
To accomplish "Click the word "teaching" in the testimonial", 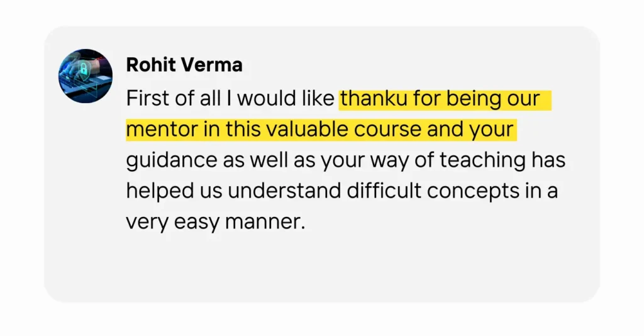I will (482, 161).
